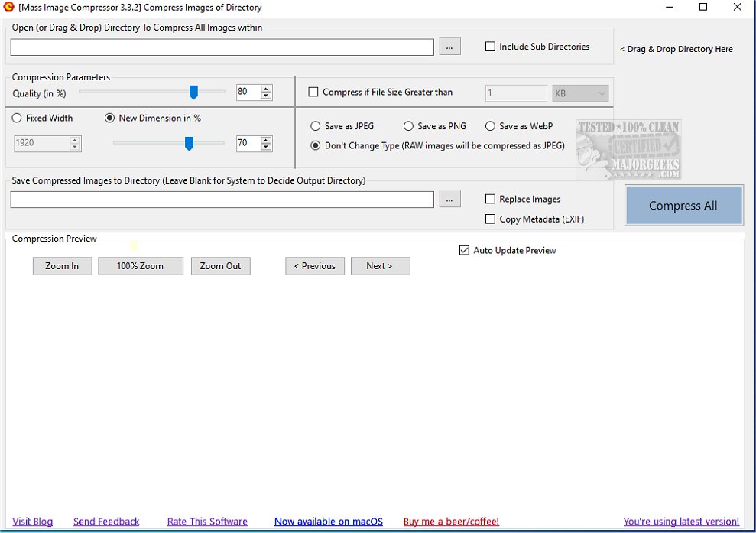Click the output directory input field
Viewport: 756px width, 533px height.
click(x=222, y=199)
